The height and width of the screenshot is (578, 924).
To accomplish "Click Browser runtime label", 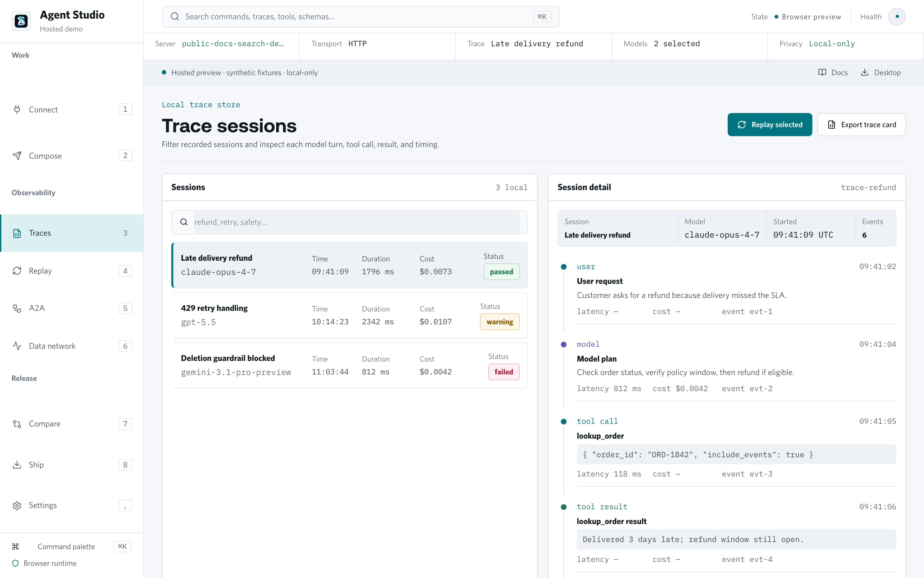I will [x=50, y=563].
